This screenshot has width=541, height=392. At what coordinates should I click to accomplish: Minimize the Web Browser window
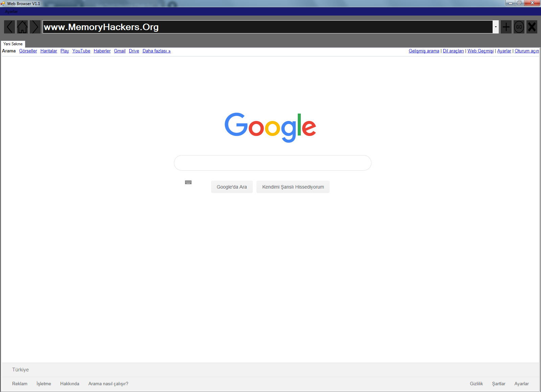pos(510,3)
